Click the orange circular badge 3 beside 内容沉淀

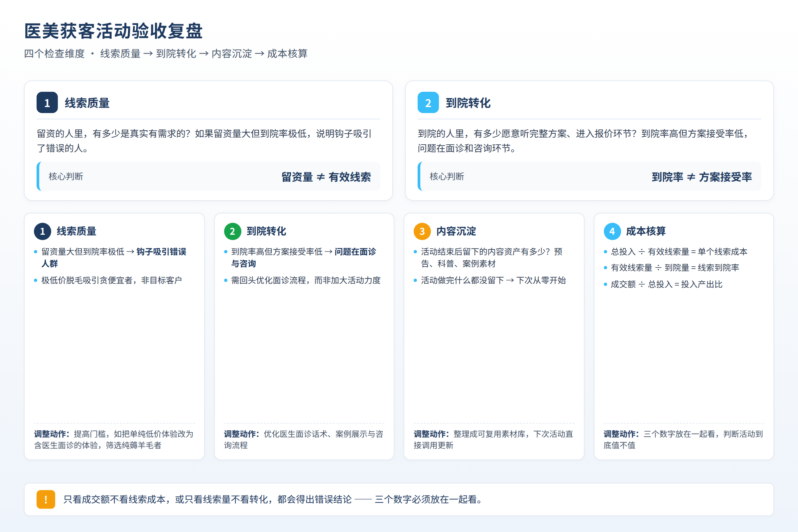click(x=422, y=231)
